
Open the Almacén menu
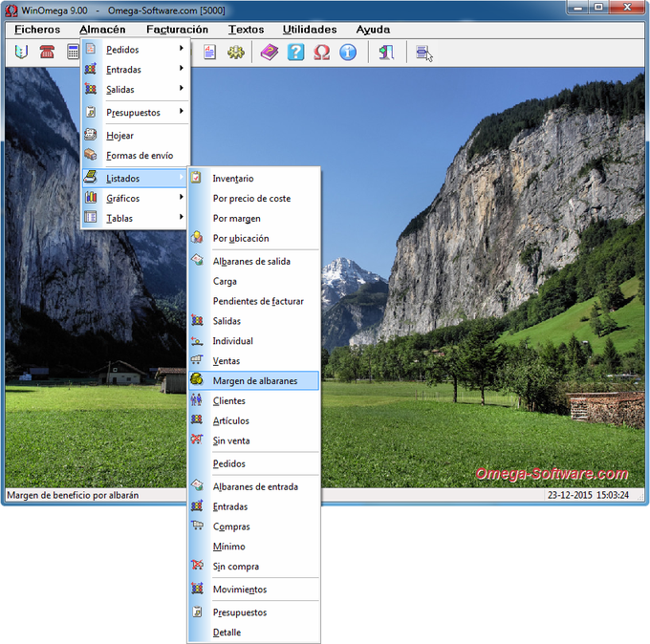pos(102,30)
